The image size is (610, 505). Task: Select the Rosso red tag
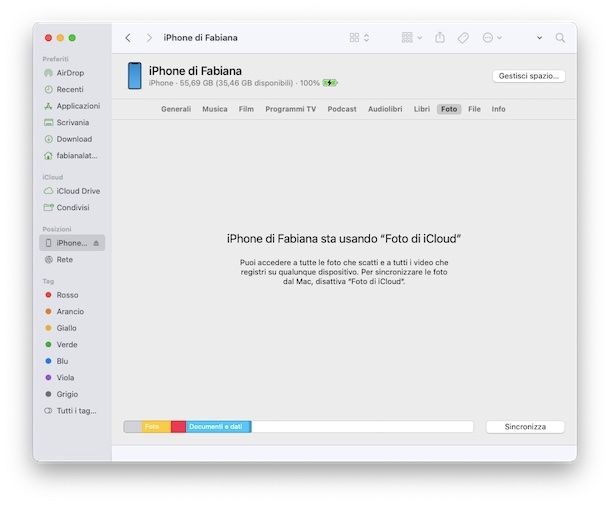[72, 295]
